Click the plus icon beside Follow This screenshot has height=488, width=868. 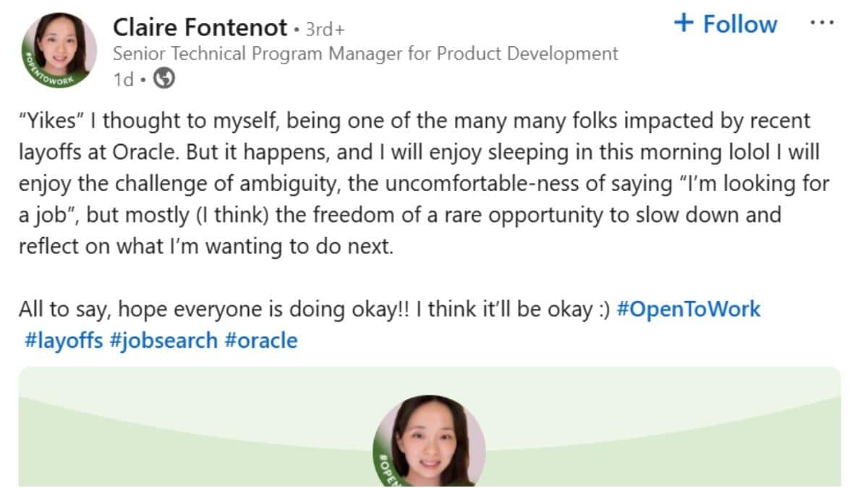point(683,23)
